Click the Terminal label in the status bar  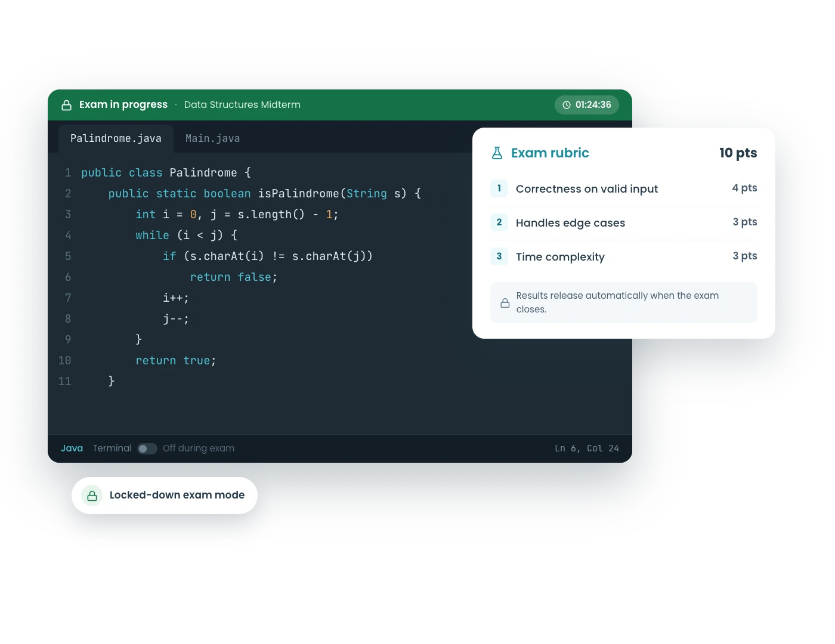click(112, 448)
